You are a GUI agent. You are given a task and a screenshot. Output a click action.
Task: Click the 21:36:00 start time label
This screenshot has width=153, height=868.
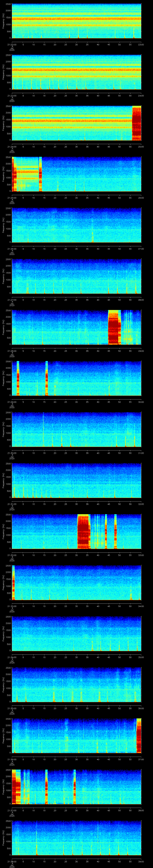(x=12, y=760)
